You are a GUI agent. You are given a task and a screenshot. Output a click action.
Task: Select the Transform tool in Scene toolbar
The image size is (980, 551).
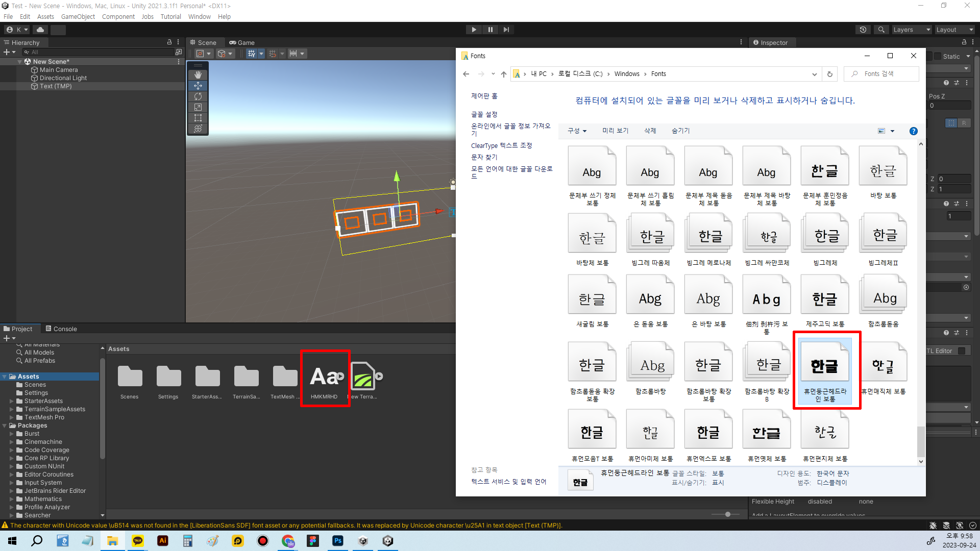tap(198, 129)
